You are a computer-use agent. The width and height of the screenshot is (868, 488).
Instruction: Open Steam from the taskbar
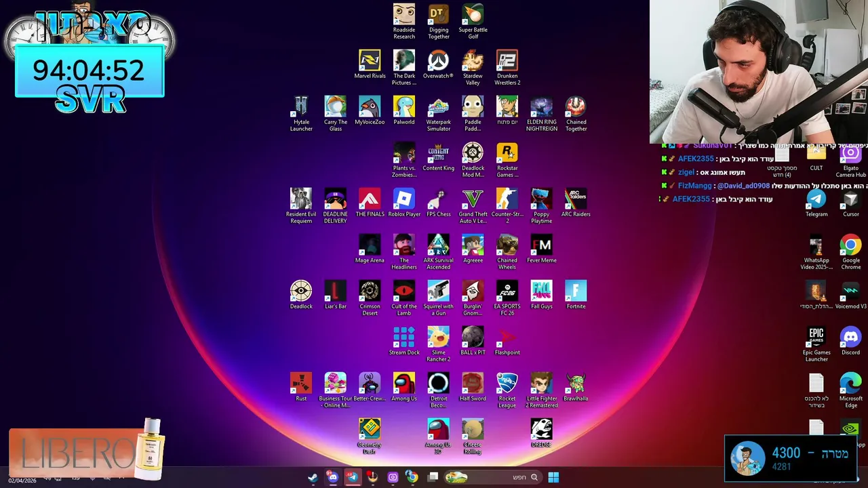[x=313, y=477]
